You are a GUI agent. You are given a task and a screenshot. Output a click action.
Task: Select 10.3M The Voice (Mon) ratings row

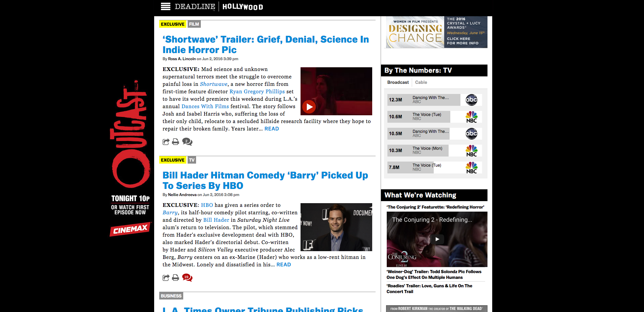point(435,150)
